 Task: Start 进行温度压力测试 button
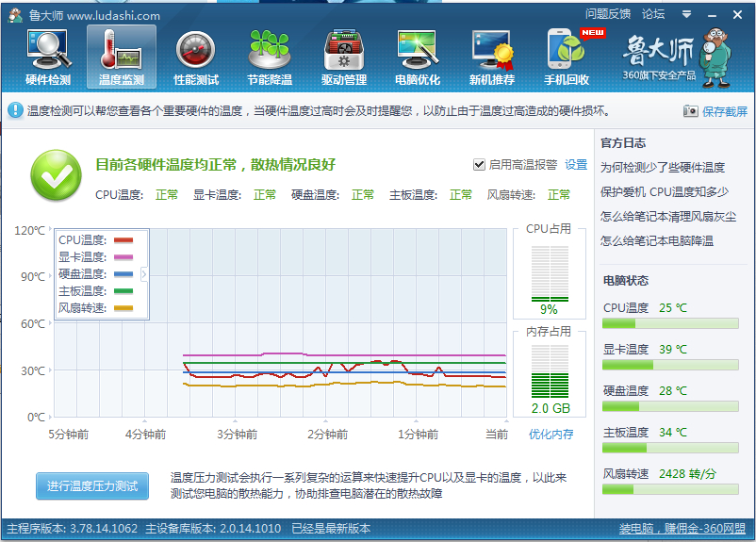pyautogui.click(x=92, y=486)
